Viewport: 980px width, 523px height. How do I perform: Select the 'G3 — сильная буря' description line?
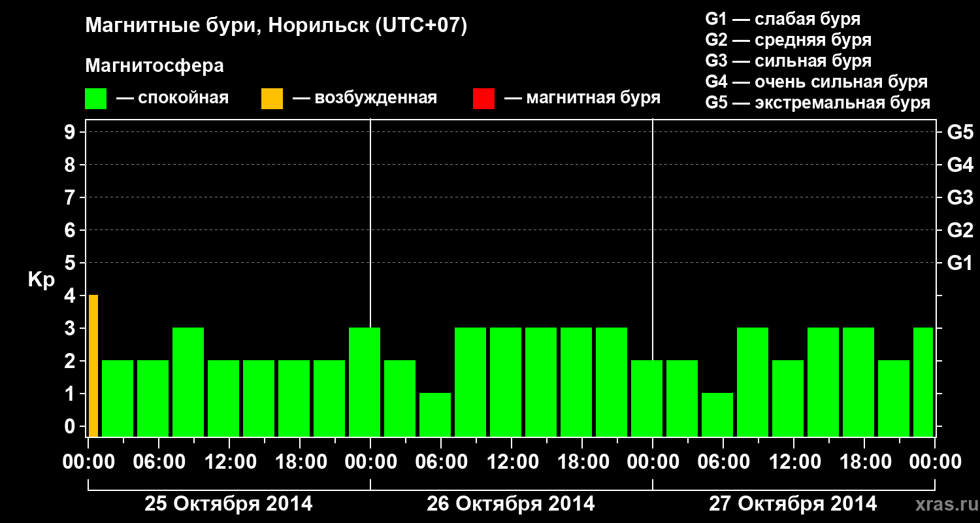tap(789, 61)
